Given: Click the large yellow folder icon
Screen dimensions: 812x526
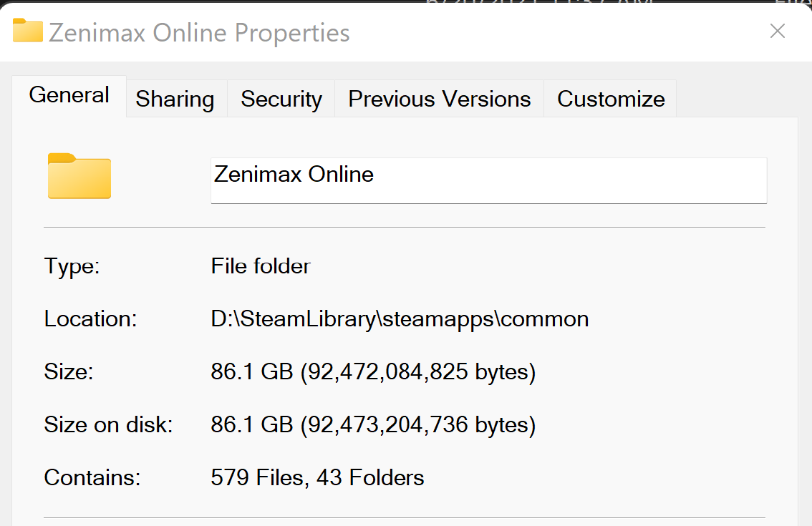Looking at the screenshot, I should pos(79,176).
